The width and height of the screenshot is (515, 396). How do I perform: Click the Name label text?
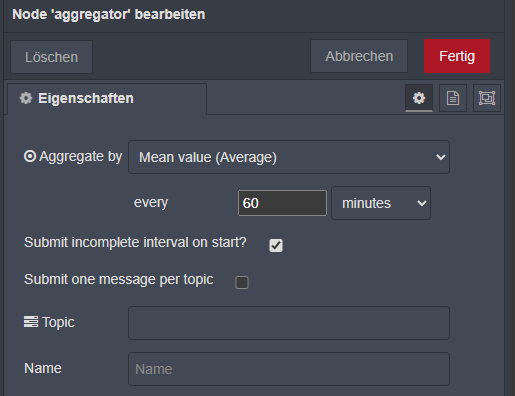click(43, 368)
